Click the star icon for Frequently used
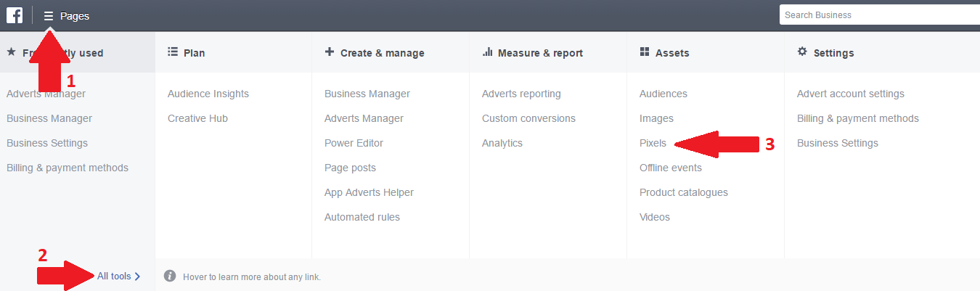Viewport: 980px width, 291px height. (11, 52)
